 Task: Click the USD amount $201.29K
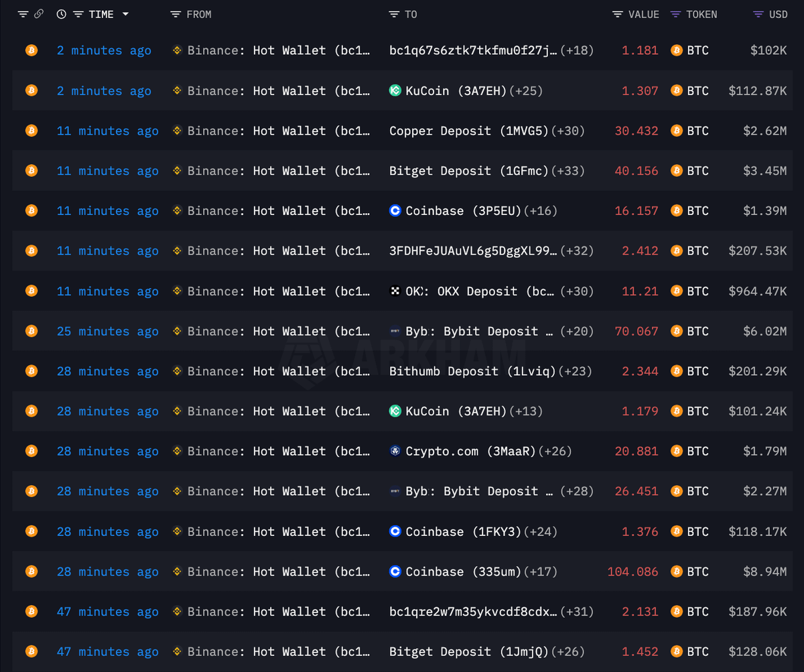coord(758,371)
